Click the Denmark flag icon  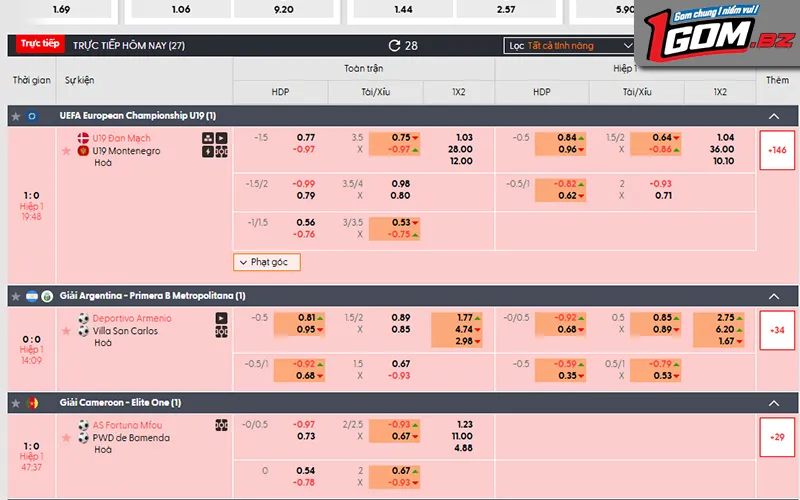(x=83, y=138)
